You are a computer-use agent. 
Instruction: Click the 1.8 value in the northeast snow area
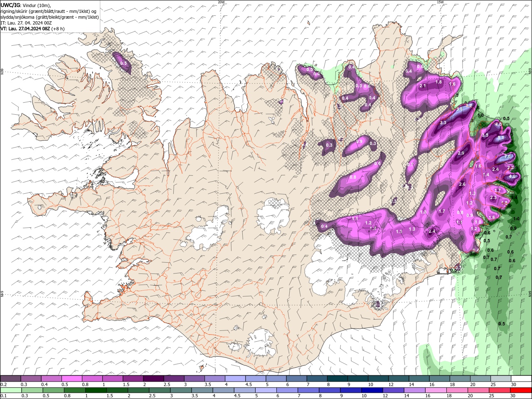[x=438, y=82]
